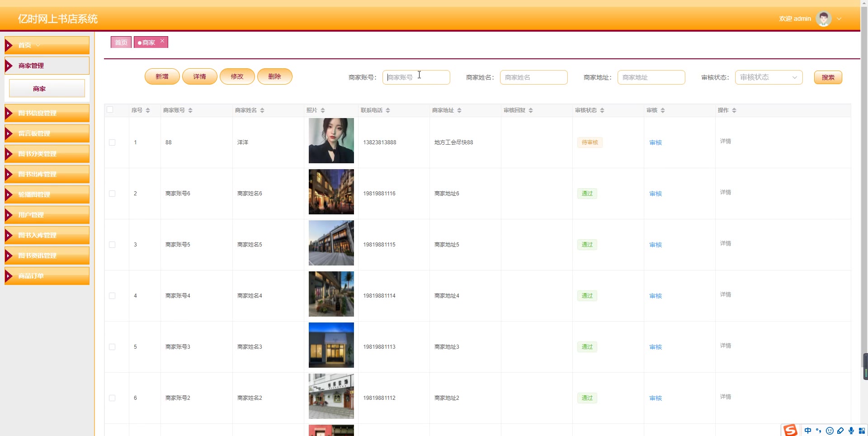Toggle the select-all checkbox in table header
This screenshot has width=868, height=436.
click(x=110, y=110)
